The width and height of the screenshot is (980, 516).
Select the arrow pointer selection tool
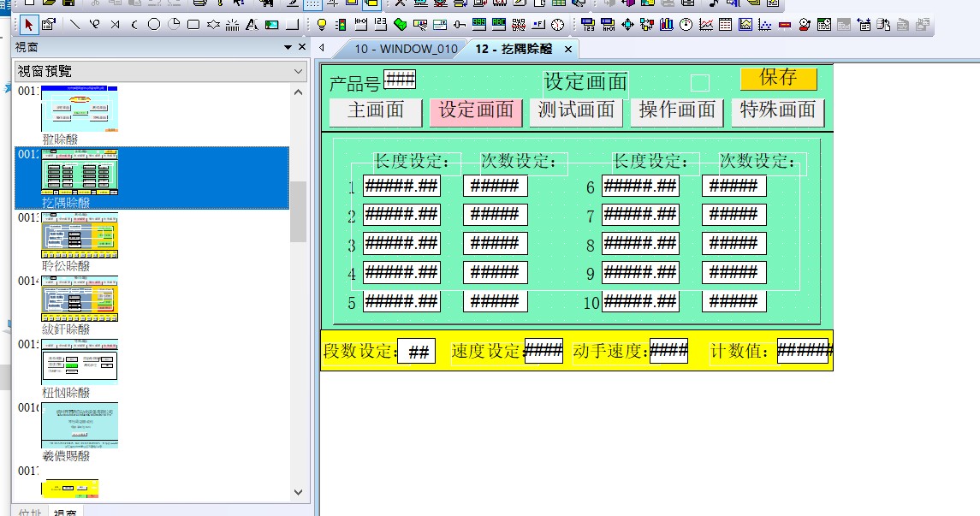(x=28, y=24)
